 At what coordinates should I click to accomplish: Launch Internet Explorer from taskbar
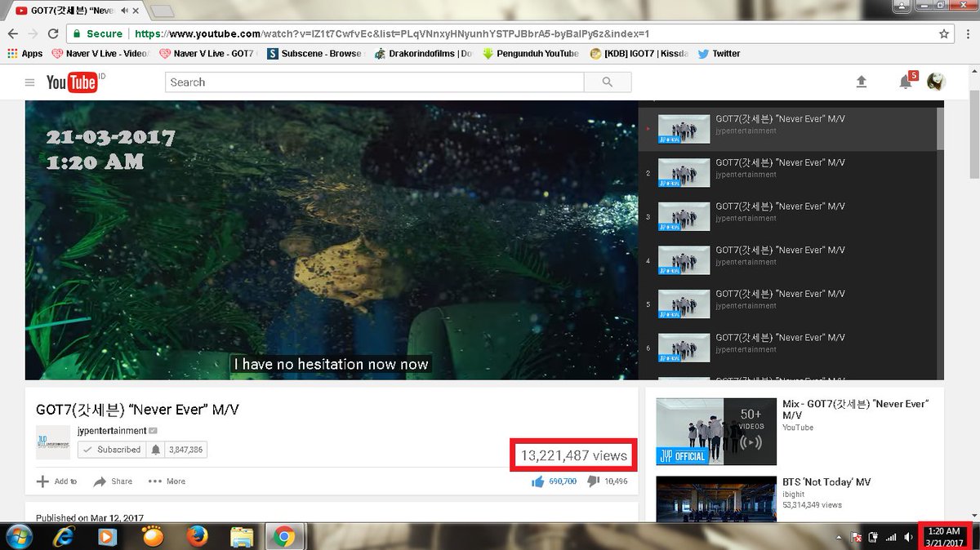[64, 536]
